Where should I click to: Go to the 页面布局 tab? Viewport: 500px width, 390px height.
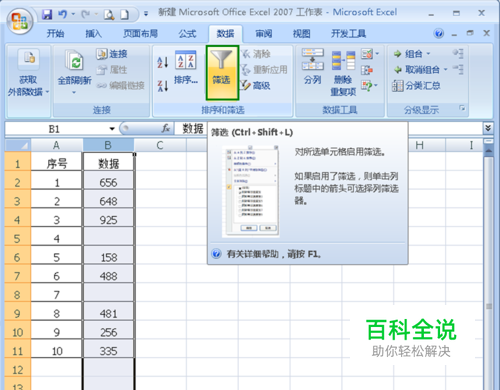[140, 34]
